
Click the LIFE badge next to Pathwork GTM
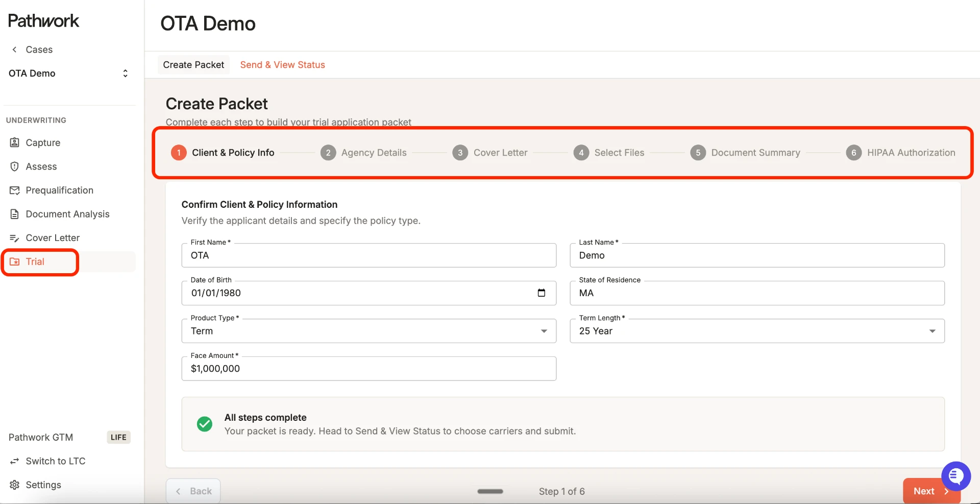click(118, 437)
